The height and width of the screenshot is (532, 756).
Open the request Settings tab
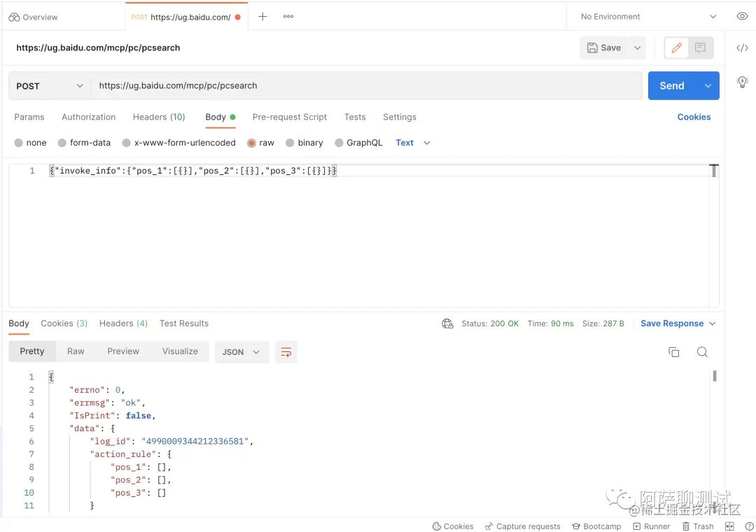(x=400, y=117)
